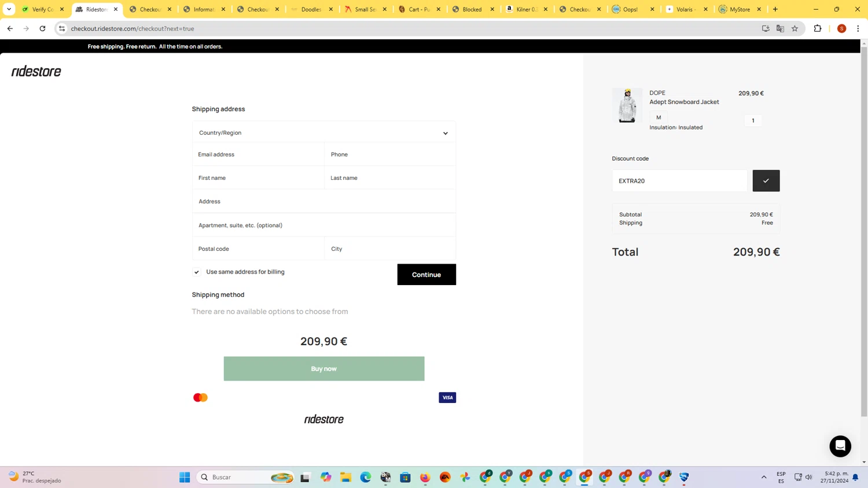Screen dimensions: 868x488
Task: Click the Email address field
Action: [258, 154]
